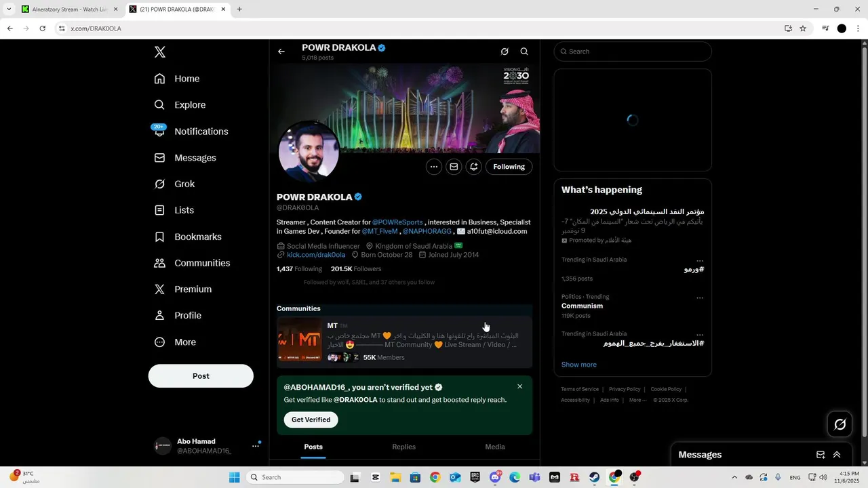Click Grok icon in profile header
This screenshot has height=488, width=868.
(x=505, y=52)
